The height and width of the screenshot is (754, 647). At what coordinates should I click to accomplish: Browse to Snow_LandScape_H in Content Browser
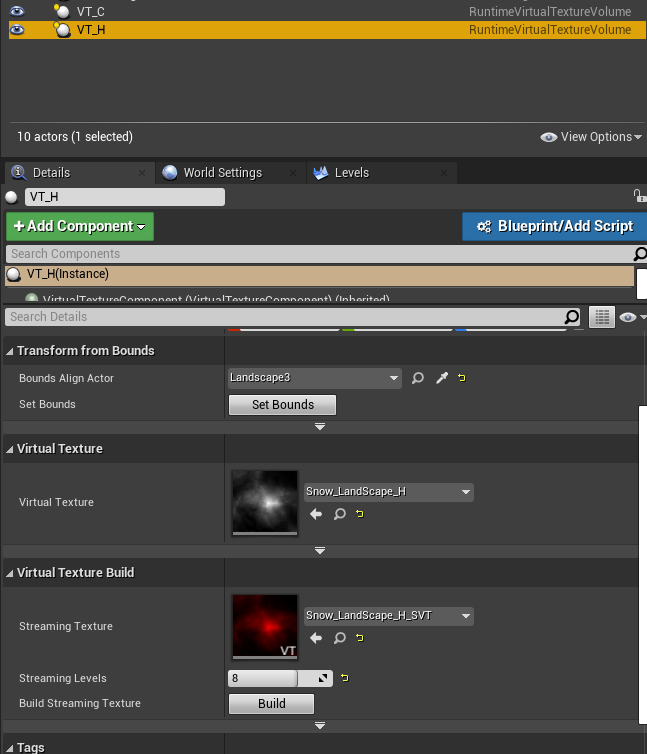pos(339,514)
